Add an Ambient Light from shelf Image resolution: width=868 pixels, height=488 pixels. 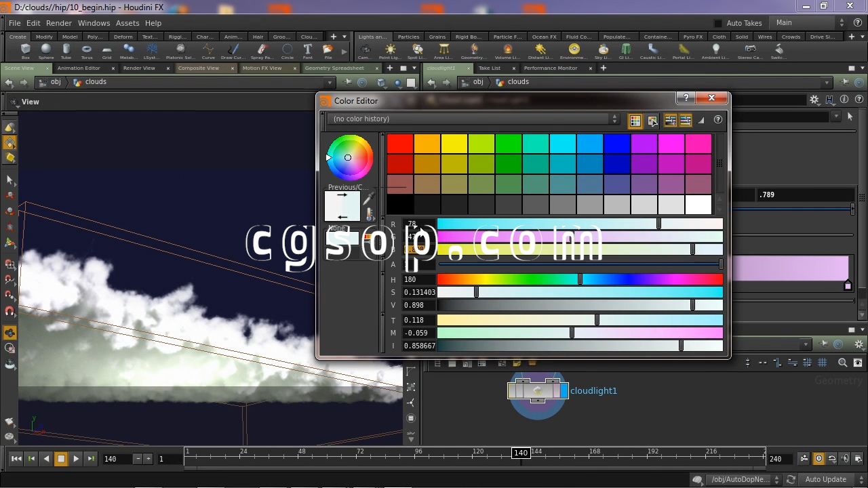click(x=715, y=52)
